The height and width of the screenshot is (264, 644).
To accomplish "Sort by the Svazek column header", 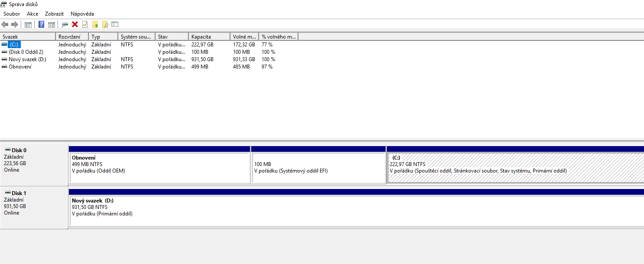I will [28, 37].
